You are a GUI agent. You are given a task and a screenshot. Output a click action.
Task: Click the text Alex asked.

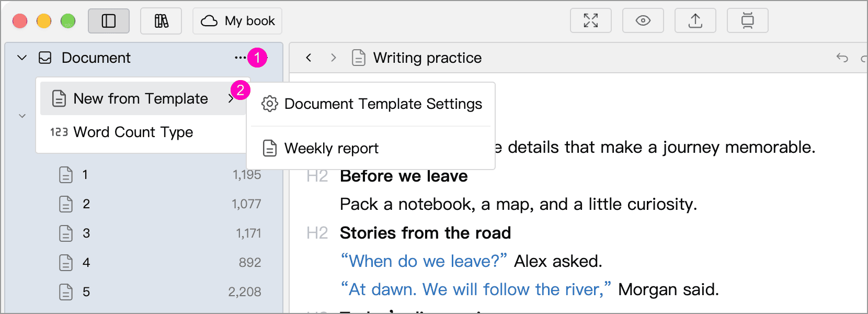pos(558,261)
